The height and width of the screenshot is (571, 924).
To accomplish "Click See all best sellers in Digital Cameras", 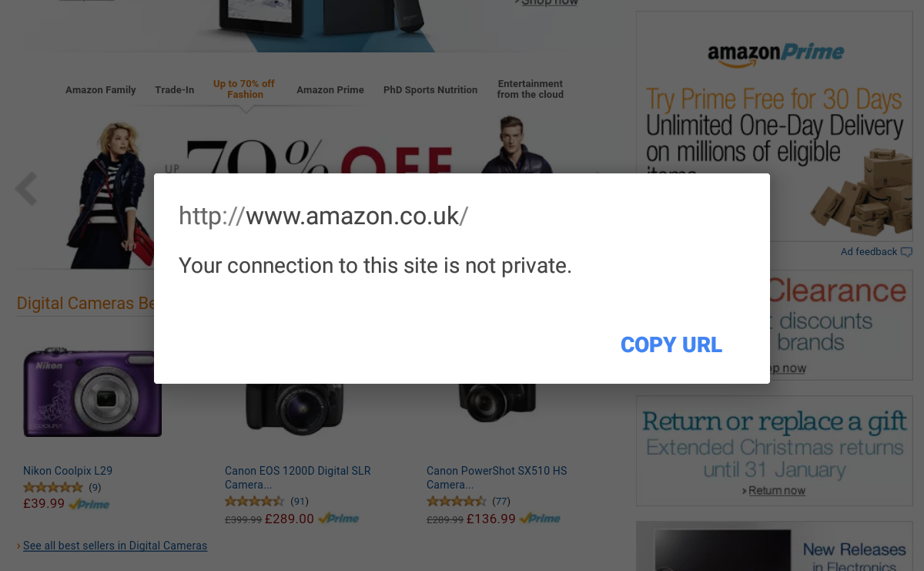I will pyautogui.click(x=115, y=546).
